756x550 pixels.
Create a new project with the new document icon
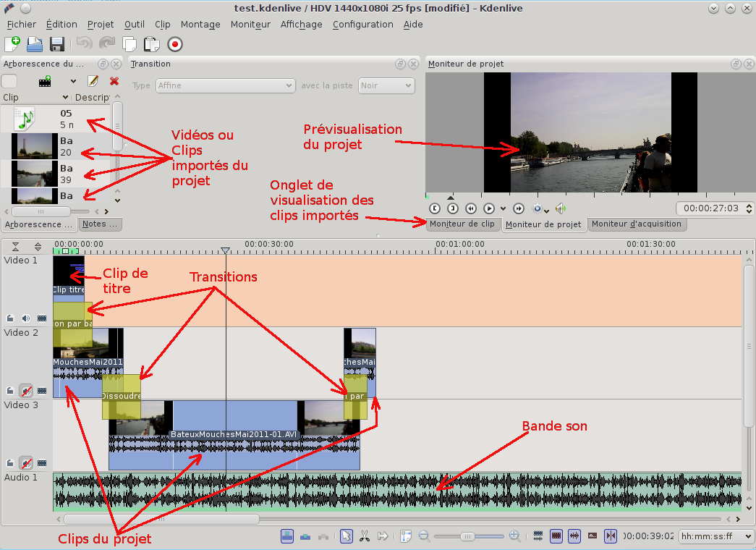pos(12,44)
